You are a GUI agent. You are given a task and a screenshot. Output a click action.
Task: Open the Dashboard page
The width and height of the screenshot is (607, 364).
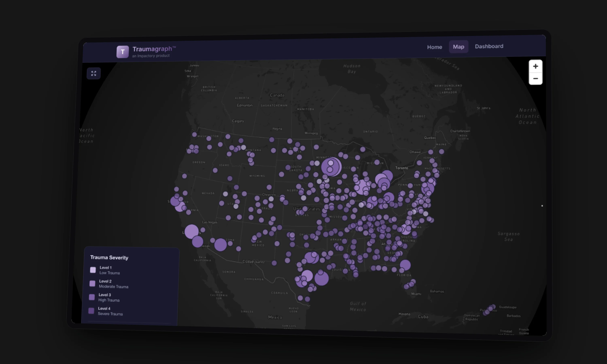pyautogui.click(x=489, y=46)
